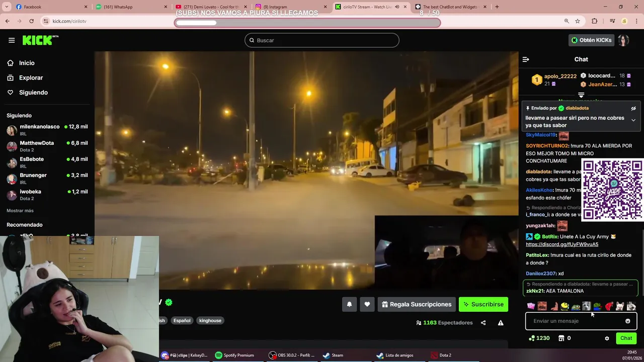Open milenkanolasco's channel in the Siguiendo list
644x362 pixels.
pyautogui.click(x=47, y=130)
